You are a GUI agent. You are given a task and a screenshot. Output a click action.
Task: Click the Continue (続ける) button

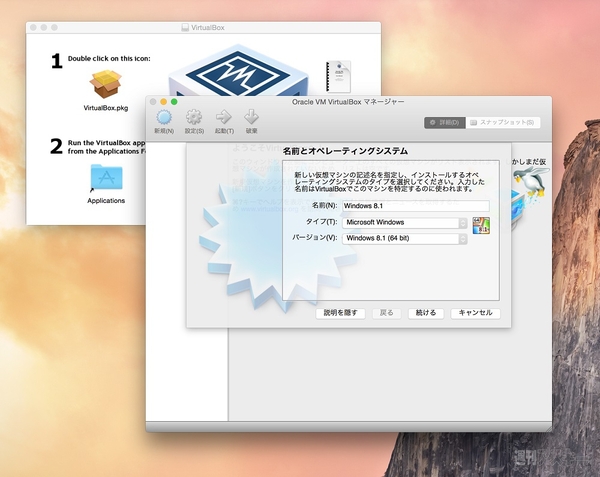(x=426, y=313)
